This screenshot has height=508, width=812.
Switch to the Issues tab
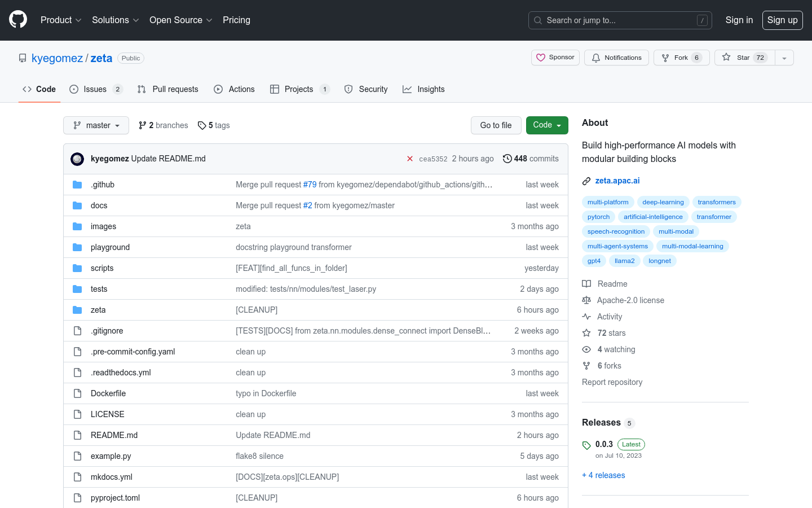pos(96,89)
